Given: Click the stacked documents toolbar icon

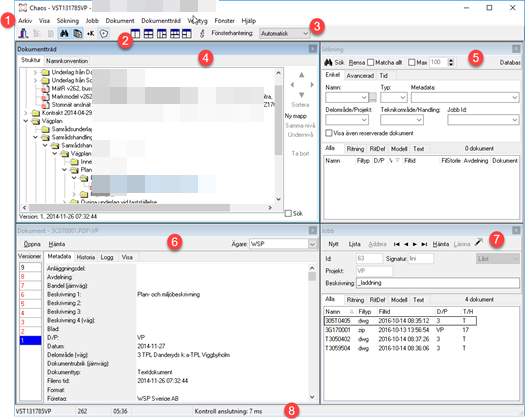Looking at the screenshot, I should (78, 33).
